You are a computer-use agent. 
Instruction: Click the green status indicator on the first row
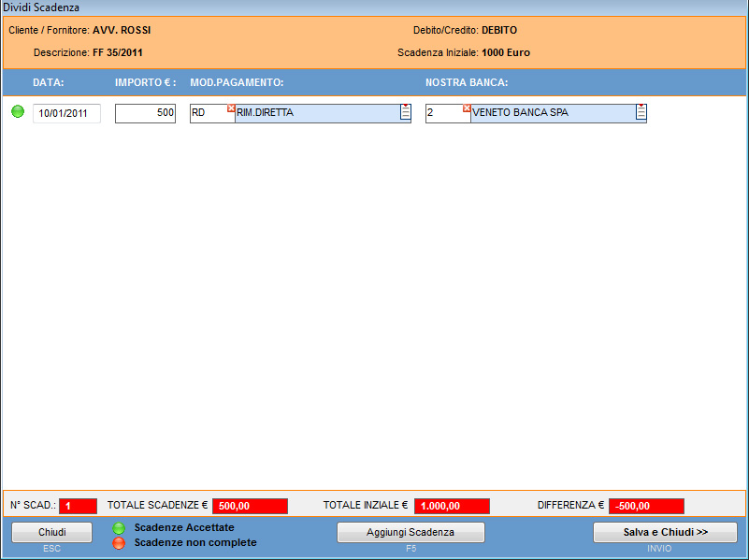tap(18, 112)
